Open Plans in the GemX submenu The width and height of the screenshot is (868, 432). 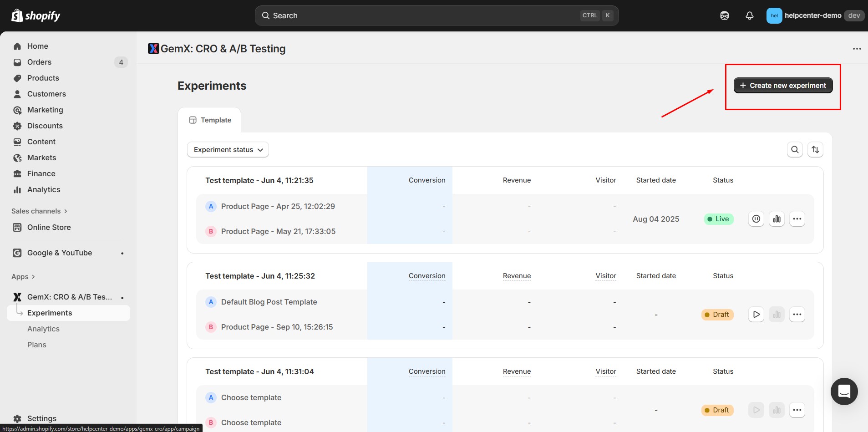point(37,345)
